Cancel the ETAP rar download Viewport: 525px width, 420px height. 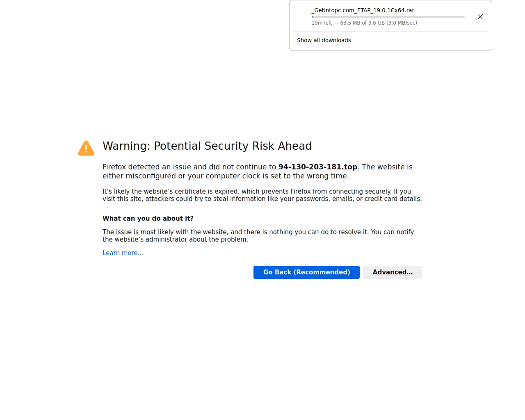[x=480, y=17]
